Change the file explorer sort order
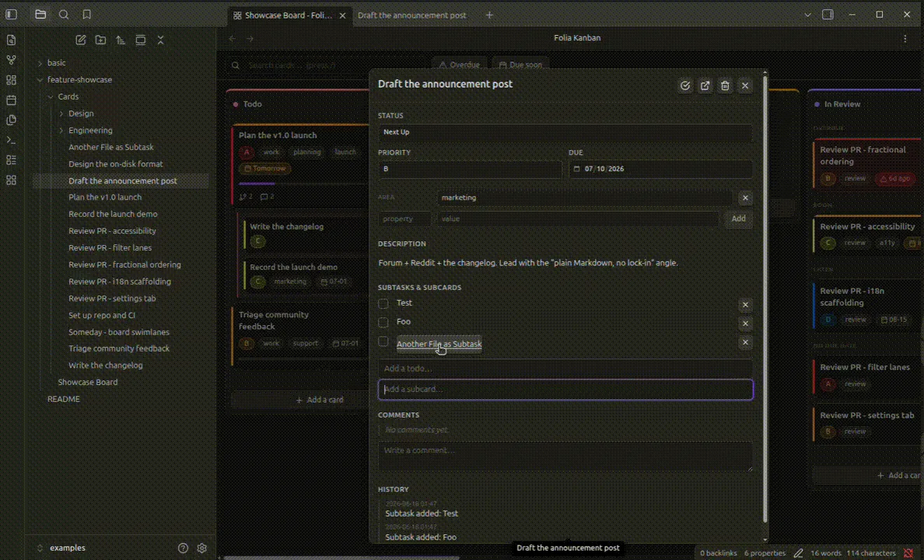 pyautogui.click(x=121, y=40)
